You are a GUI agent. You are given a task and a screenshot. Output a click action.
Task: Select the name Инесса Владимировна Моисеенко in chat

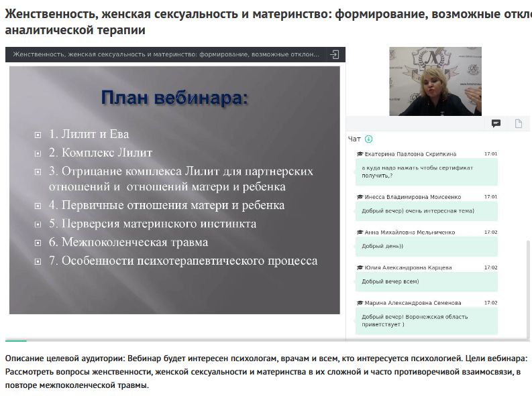coord(413,197)
